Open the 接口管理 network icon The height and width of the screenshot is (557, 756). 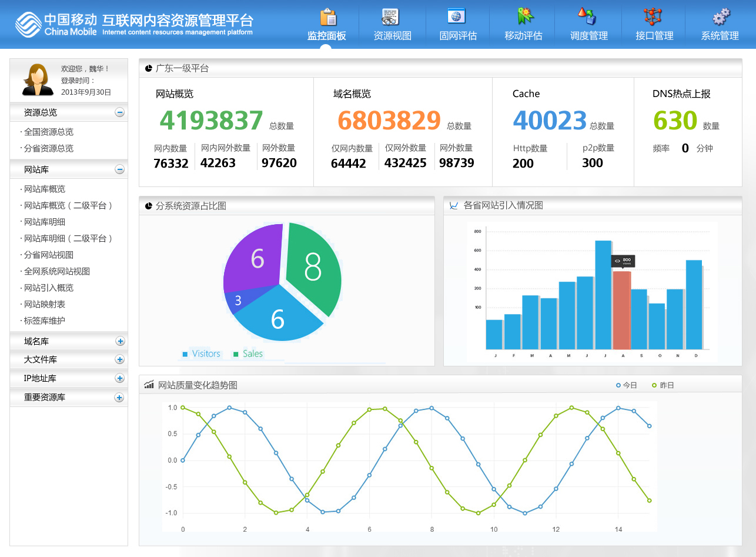[x=653, y=16]
